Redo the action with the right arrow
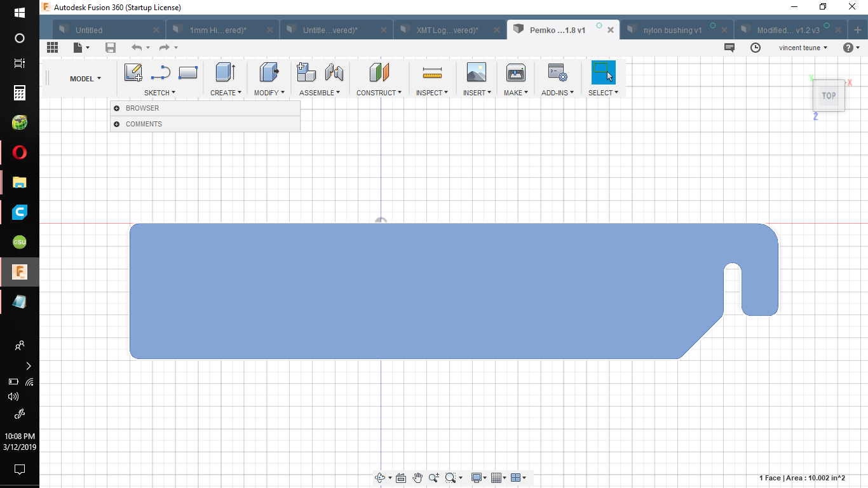The height and width of the screenshot is (488, 868). coord(165,48)
